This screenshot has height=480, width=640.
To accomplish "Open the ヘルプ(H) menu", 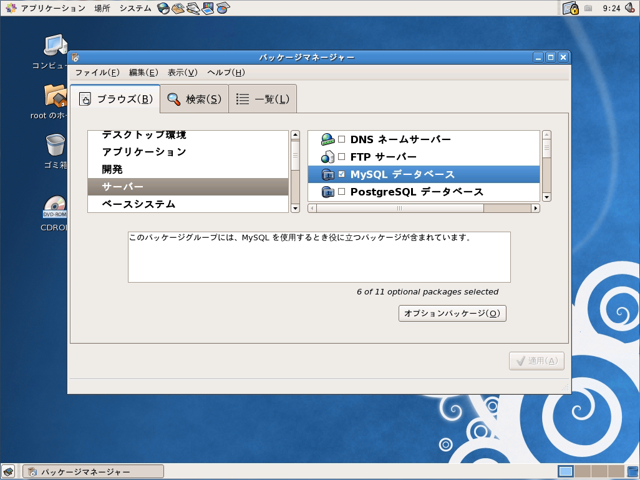I will [226, 73].
